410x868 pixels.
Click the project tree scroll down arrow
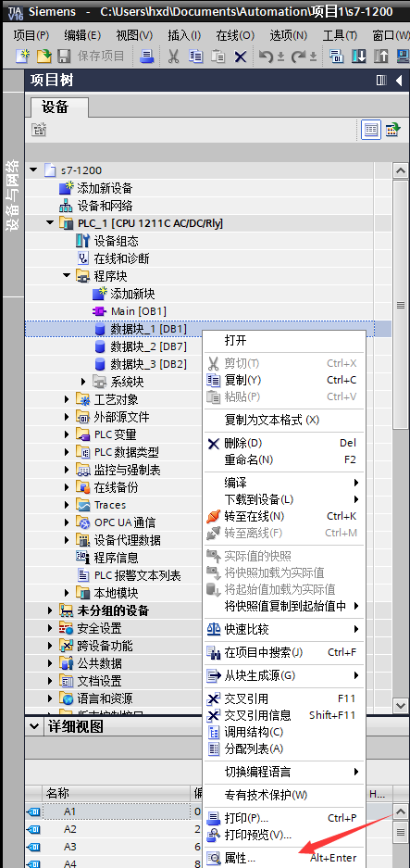click(401, 705)
